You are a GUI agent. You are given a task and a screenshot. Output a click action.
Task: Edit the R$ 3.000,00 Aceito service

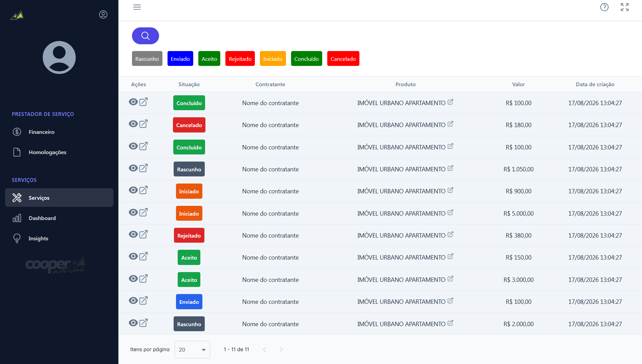143,278
